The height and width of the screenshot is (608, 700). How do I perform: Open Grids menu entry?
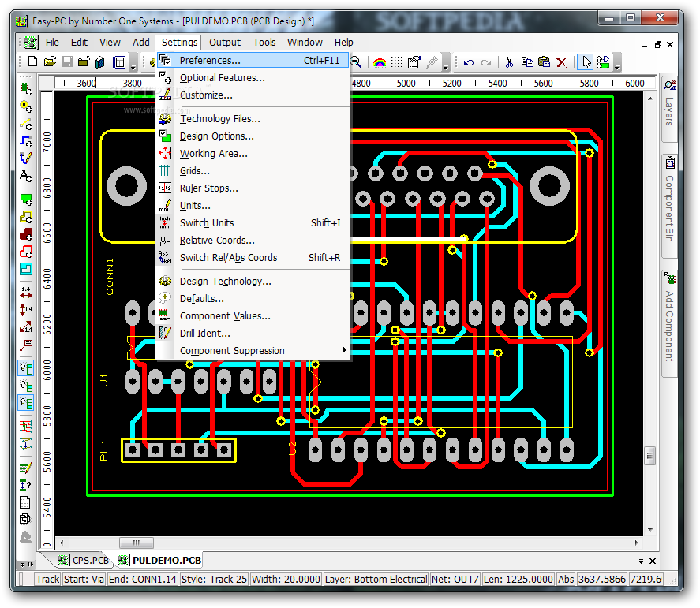(x=253, y=171)
